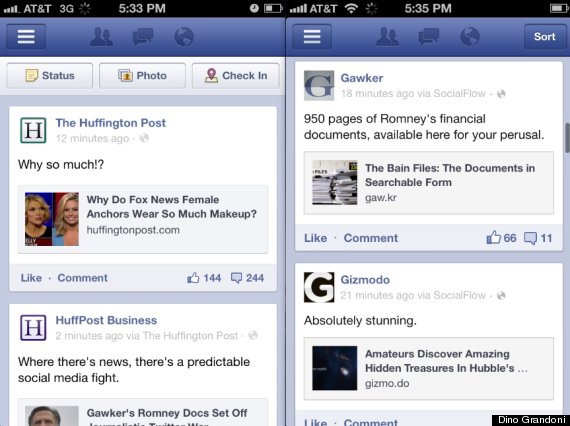
Task: Grab the right feed scrollbar indicator
Action: (x=567, y=138)
